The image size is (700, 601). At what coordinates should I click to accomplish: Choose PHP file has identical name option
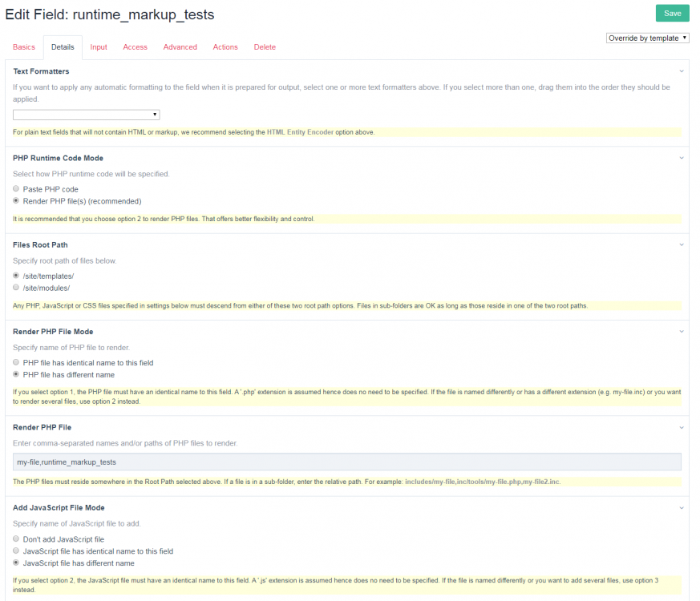tap(16, 362)
